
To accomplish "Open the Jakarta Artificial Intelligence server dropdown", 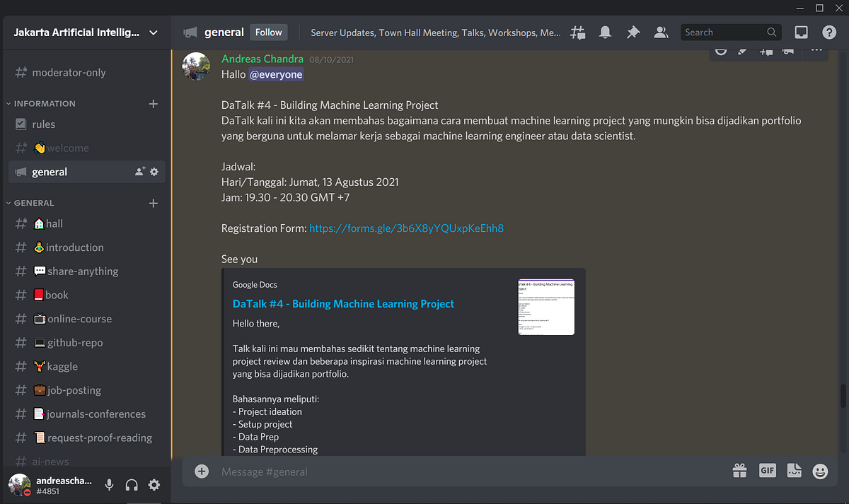I will 85,32.
